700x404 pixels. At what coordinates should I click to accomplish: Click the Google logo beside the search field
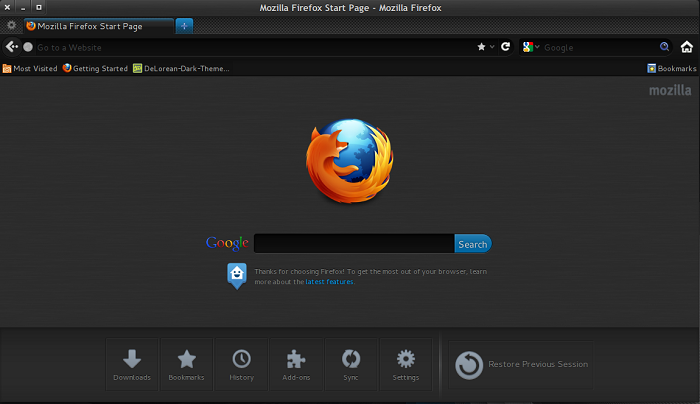point(227,243)
